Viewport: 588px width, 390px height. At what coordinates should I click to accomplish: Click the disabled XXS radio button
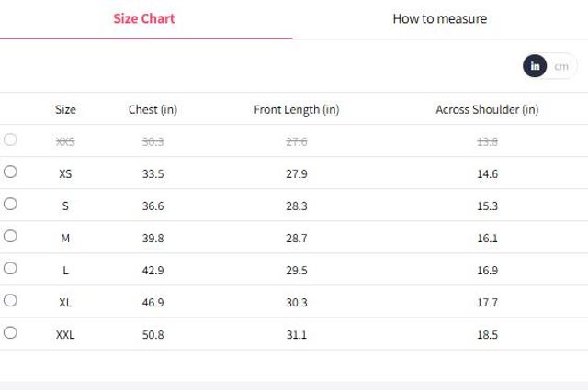[10, 139]
